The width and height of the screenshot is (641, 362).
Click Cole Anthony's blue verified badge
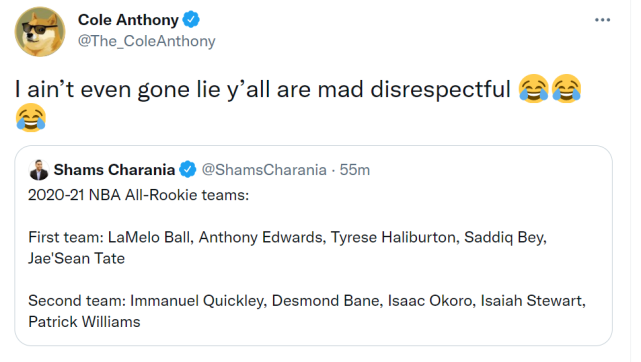(191, 20)
